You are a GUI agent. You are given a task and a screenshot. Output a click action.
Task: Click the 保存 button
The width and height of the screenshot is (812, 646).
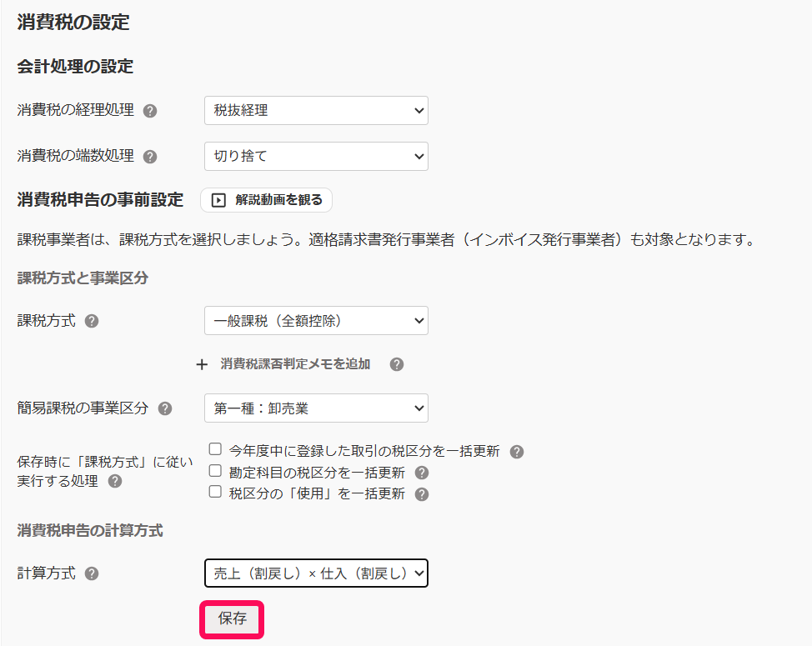pos(232,619)
